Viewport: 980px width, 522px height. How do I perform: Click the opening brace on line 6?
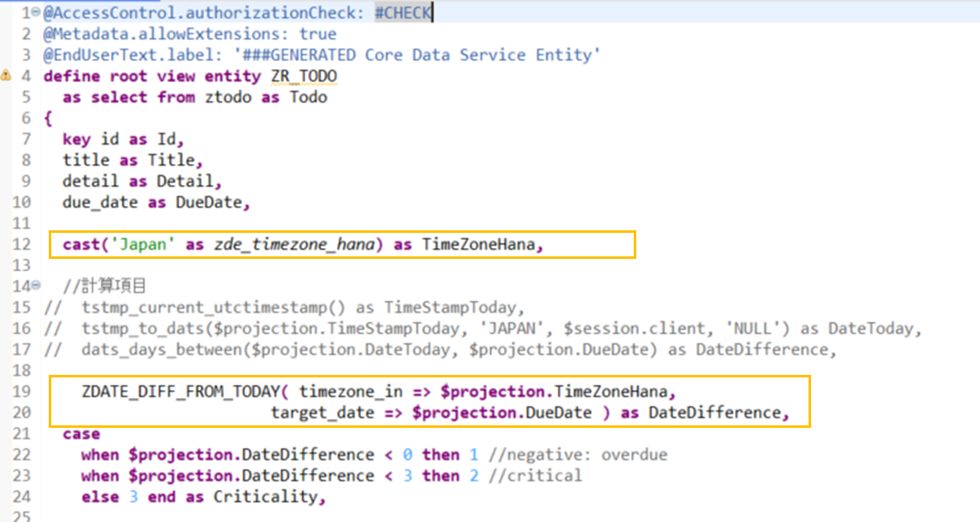(48, 119)
